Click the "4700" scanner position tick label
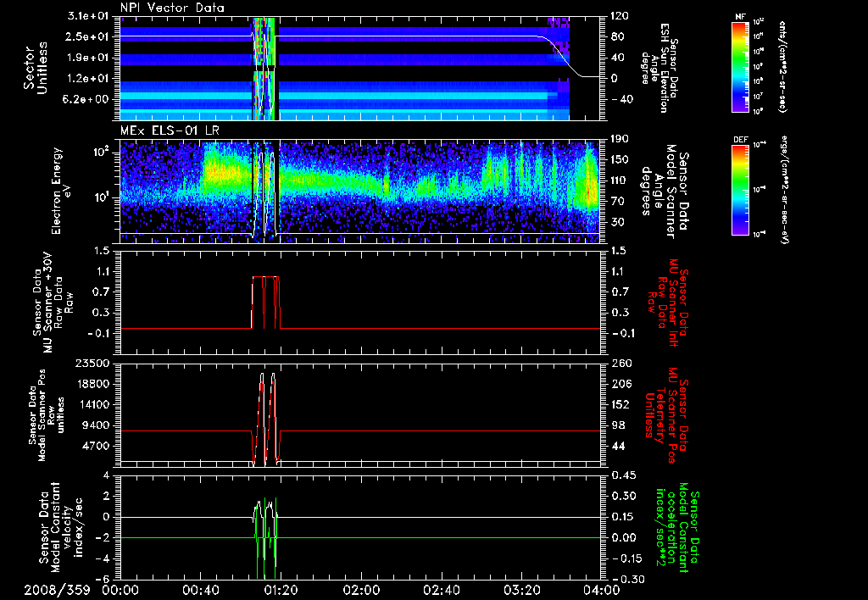The width and height of the screenshot is (868, 600). (x=97, y=446)
